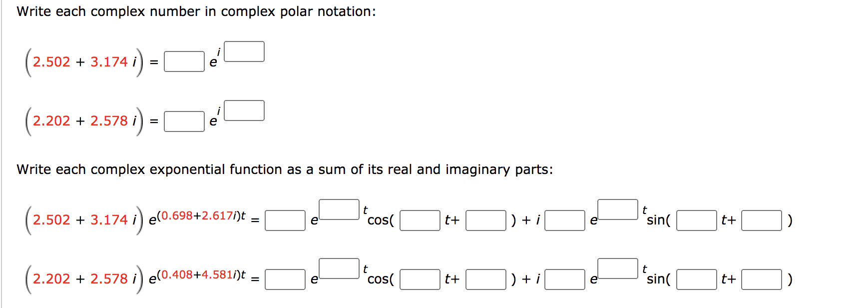Click the exponent angle box for 2.502 + 3.174i
This screenshot has height=308, width=868.
click(x=244, y=51)
